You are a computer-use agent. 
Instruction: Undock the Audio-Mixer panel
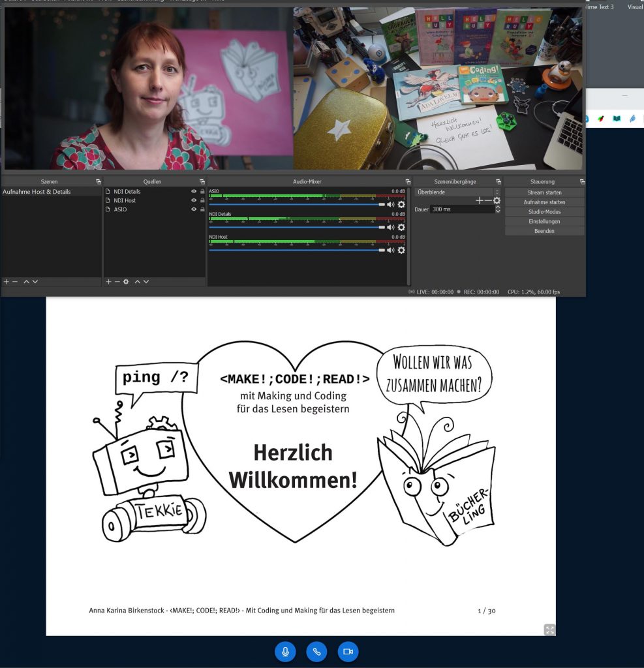[x=408, y=182]
